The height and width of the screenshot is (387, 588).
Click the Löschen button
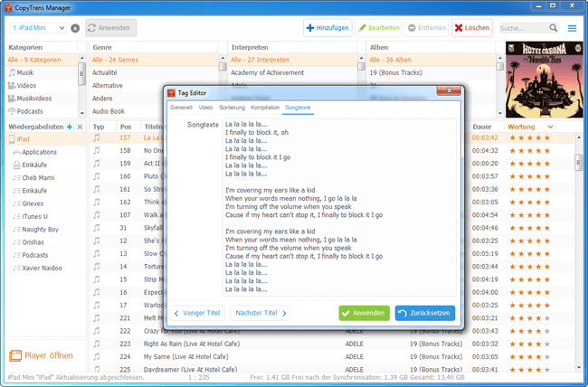(472, 28)
